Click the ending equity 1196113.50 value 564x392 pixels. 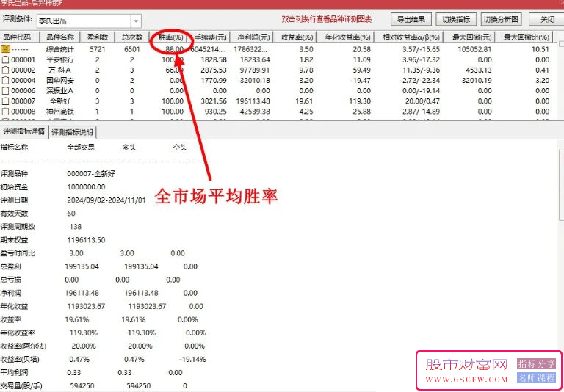(87, 240)
